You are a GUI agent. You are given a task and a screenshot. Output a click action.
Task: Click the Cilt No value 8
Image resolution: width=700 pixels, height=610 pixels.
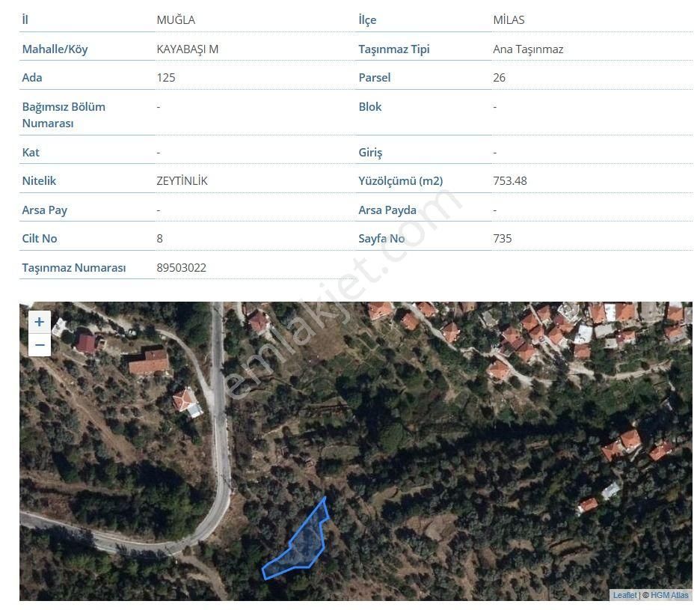coord(160,238)
